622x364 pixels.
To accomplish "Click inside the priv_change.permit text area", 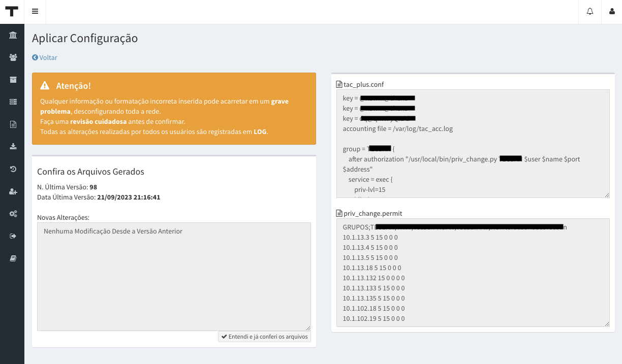I will 473,273.
